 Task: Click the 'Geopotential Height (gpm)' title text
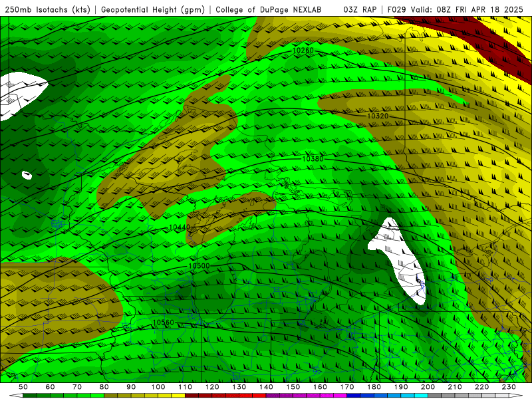click(153, 9)
